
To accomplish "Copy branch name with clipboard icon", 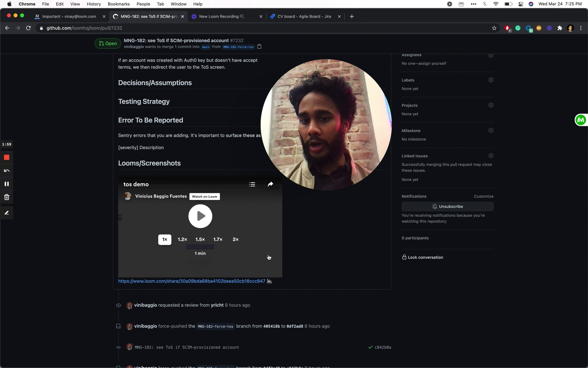I will [x=259, y=47].
